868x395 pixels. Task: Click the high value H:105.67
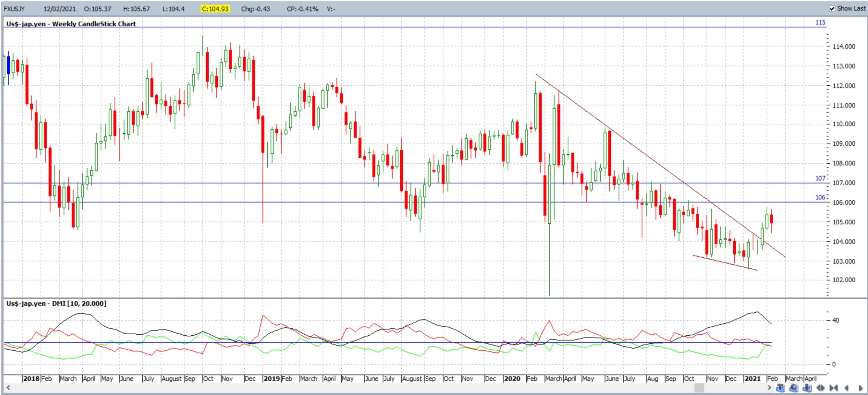click(136, 9)
